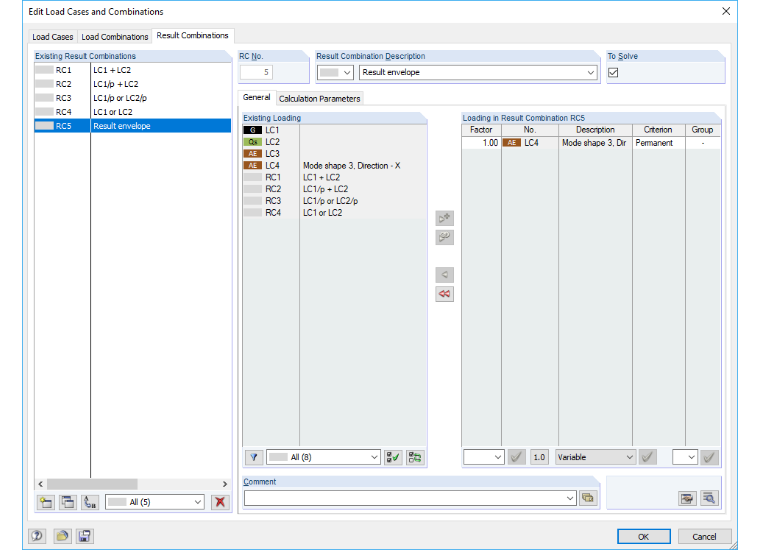
Task: Open help with the question mark icon
Action: tap(37, 536)
